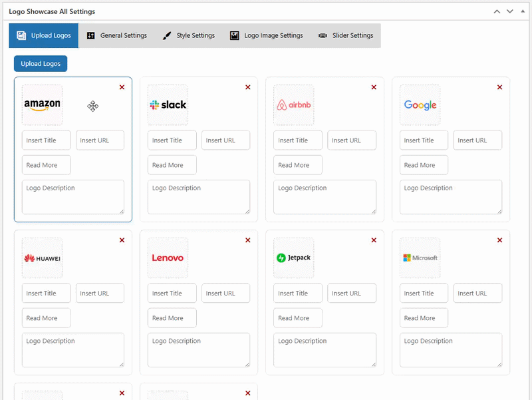Remove the Lenovo logo card
532x400 pixels.
(248, 240)
